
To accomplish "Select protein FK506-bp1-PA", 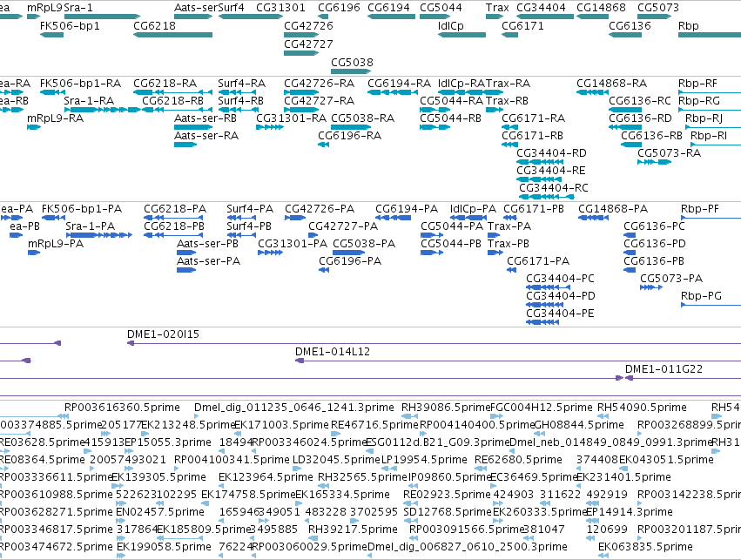I will (x=82, y=209).
